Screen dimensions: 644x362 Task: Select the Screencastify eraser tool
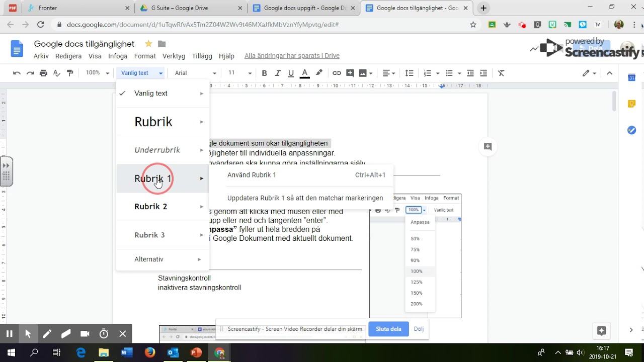(66, 334)
